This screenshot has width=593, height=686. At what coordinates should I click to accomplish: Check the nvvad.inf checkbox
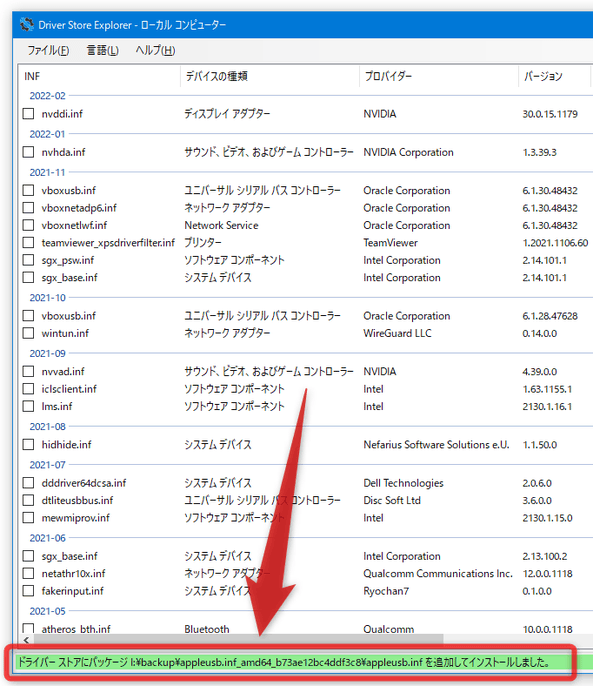tap(28, 371)
